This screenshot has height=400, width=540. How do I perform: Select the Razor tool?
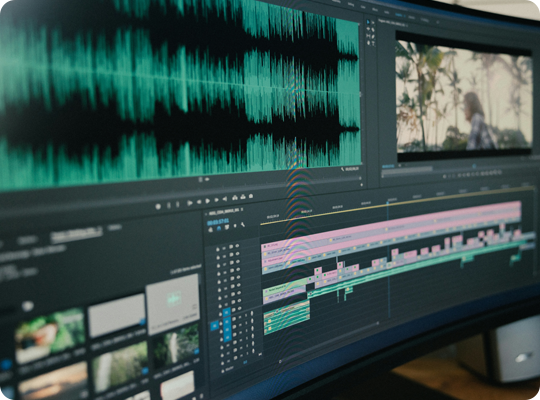pyautogui.click(x=373, y=30)
